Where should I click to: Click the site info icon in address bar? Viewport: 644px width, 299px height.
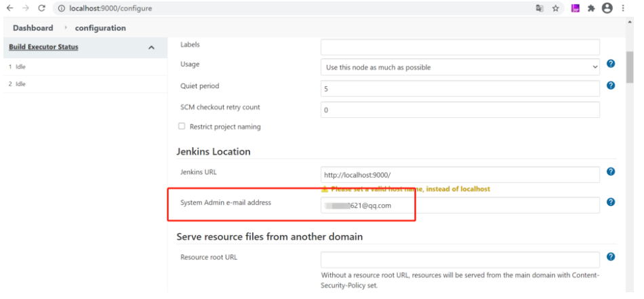(x=62, y=8)
